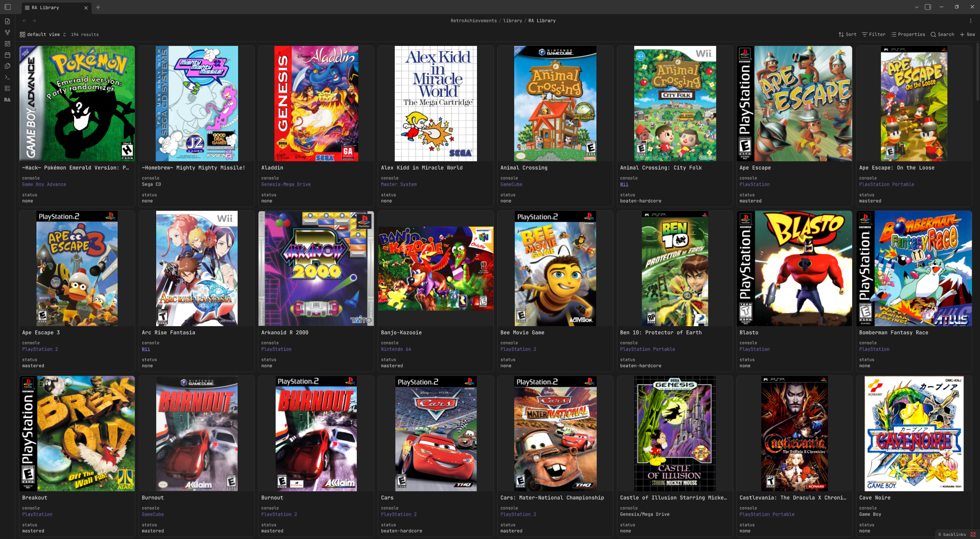Open the Blasto cover thumbnail

pos(794,268)
